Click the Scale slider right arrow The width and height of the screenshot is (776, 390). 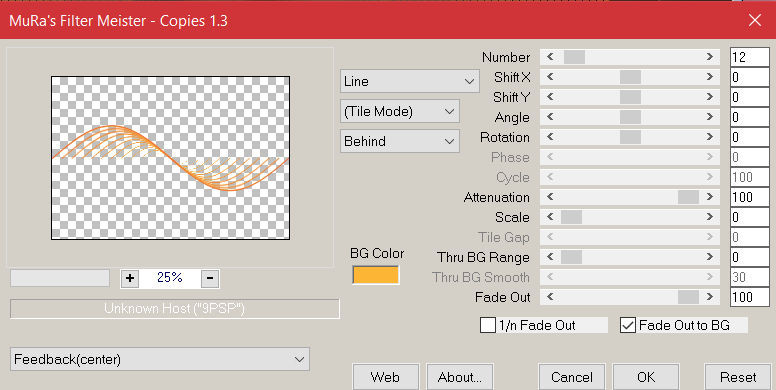coord(710,217)
